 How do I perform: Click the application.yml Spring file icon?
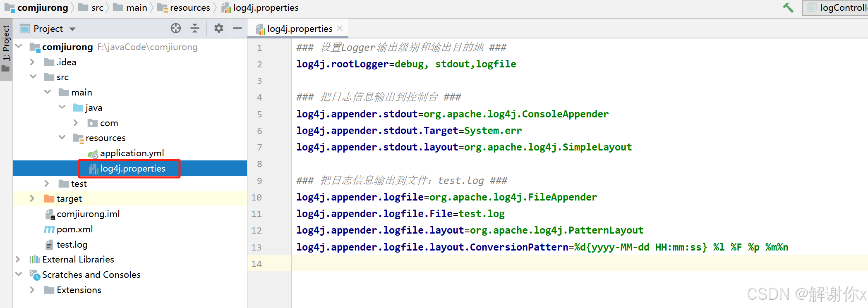[93, 154]
